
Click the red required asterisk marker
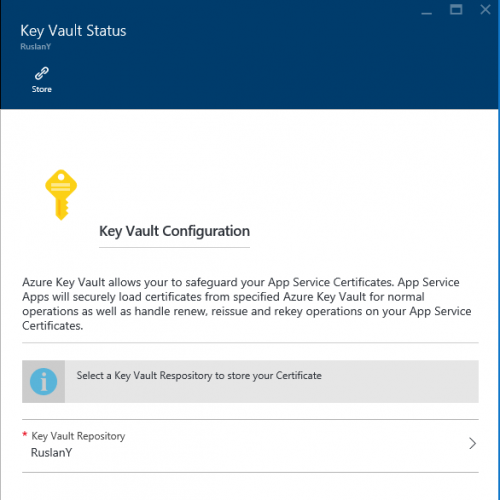(x=25, y=434)
